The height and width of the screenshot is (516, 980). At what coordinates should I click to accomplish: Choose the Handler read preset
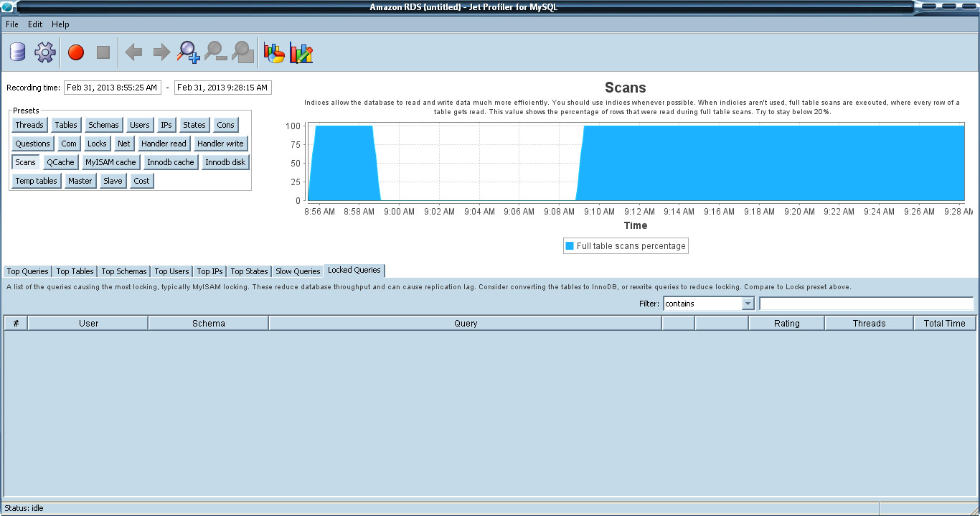coord(164,144)
